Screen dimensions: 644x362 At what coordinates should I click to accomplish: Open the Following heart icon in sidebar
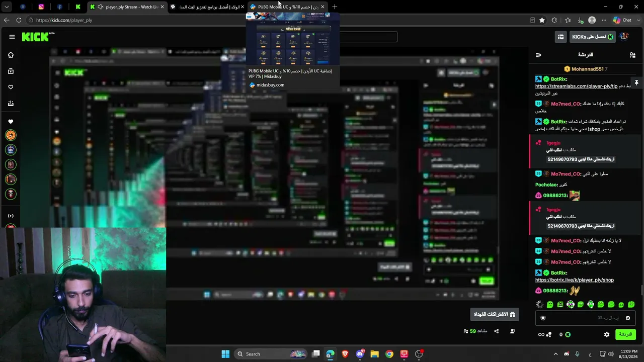11,87
